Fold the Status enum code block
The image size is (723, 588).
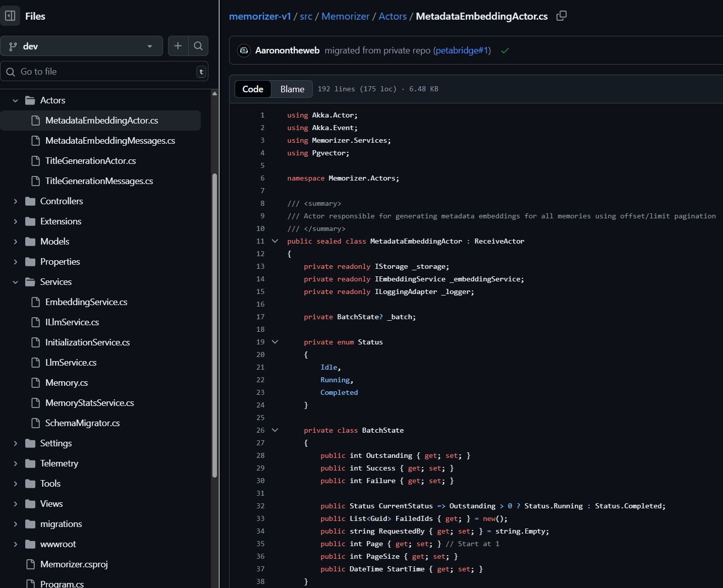[275, 342]
